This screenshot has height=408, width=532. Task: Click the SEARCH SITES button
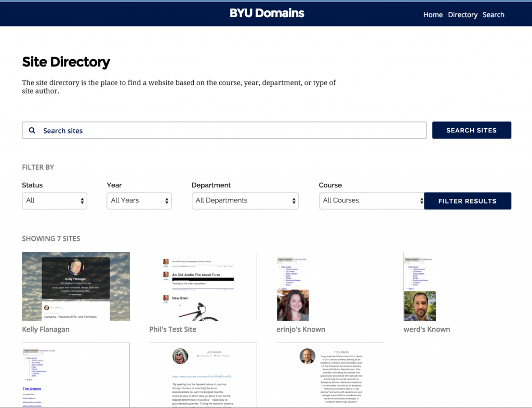(471, 130)
